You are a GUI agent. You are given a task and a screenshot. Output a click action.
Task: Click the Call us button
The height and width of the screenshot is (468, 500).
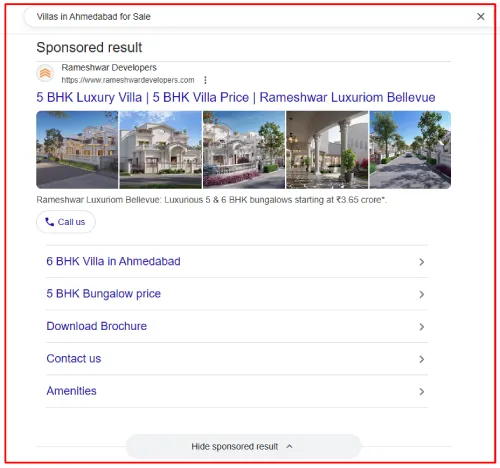[66, 222]
